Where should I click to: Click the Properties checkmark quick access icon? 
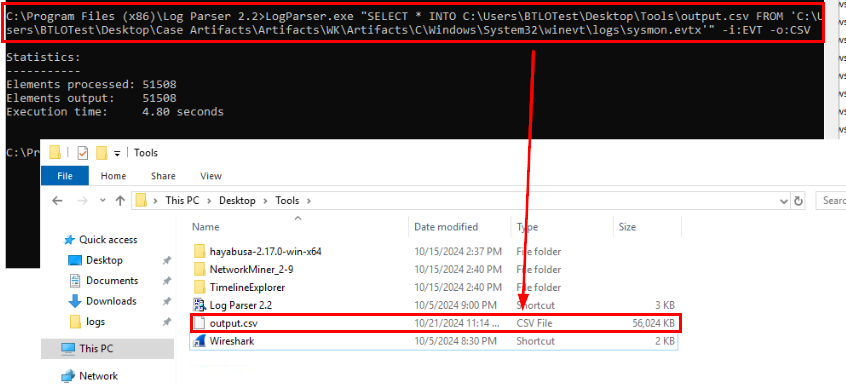click(x=83, y=153)
